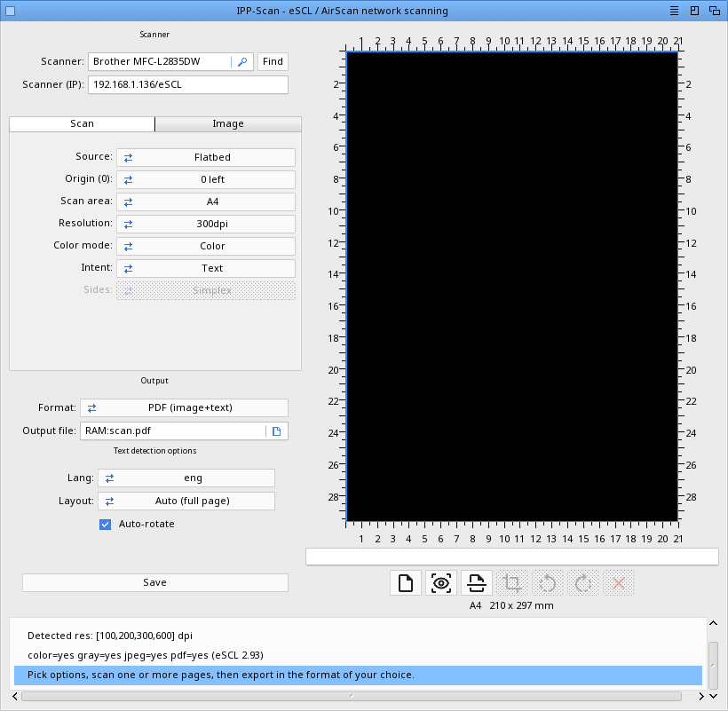Viewport: 728px width, 711px height.
Task: Change Resolution from 300dpi
Action: (x=206, y=225)
